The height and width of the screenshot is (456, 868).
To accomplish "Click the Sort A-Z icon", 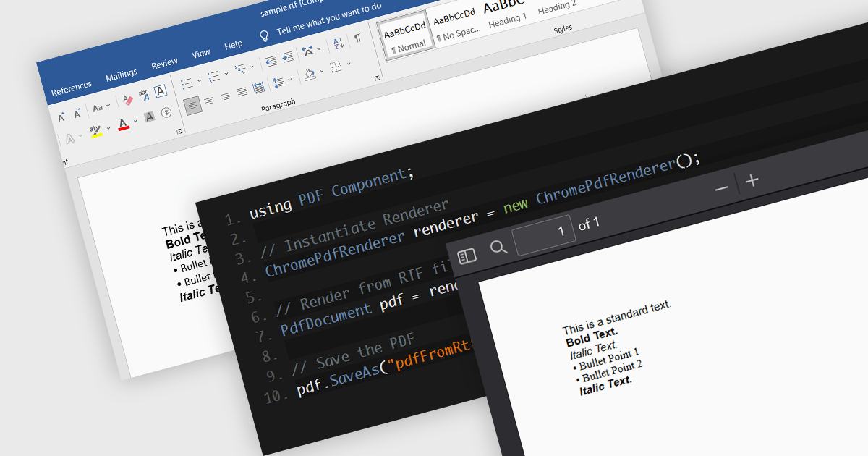I will [339, 45].
